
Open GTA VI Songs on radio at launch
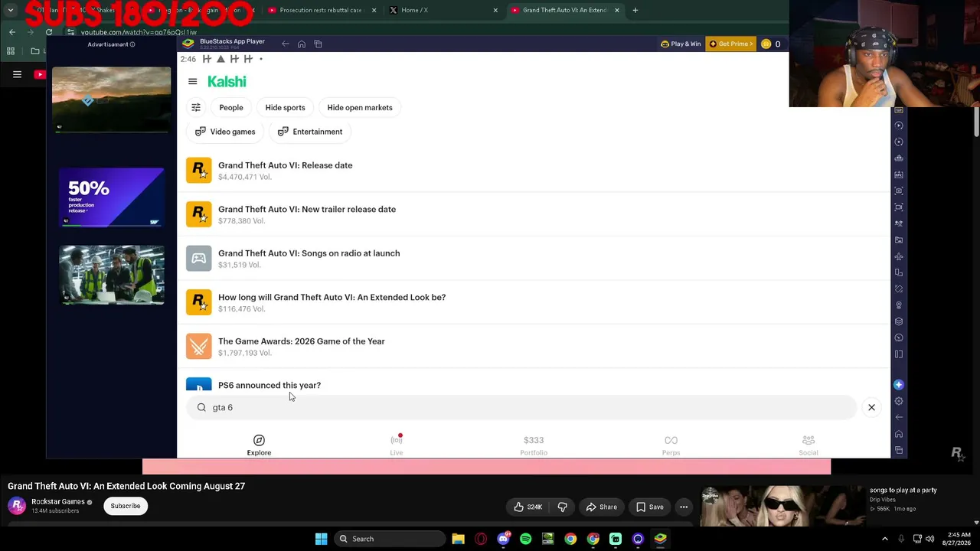tap(533, 259)
